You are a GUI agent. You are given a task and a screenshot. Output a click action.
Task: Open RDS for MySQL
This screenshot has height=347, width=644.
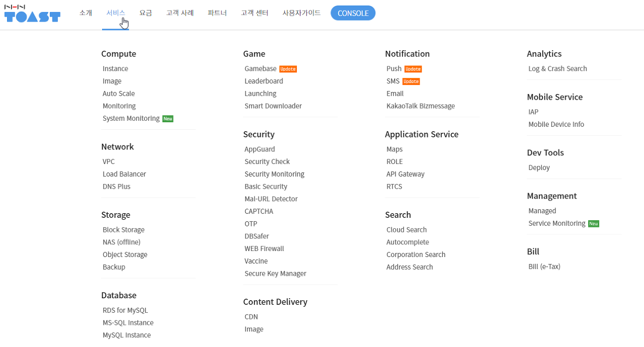[125, 310]
